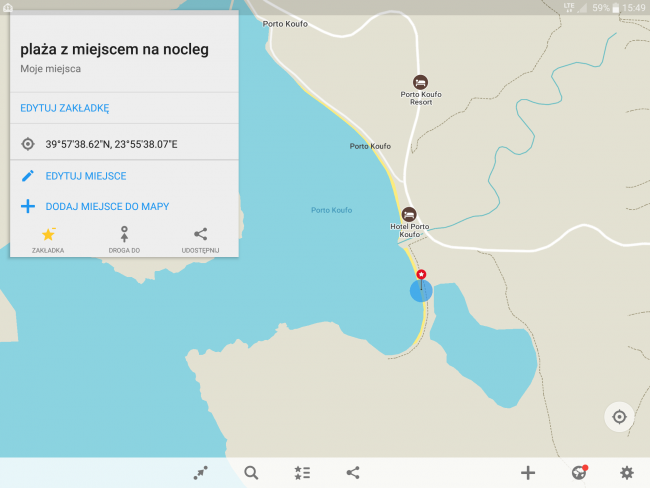Tap the blue current-location dot
The image size is (650, 488).
(421, 291)
